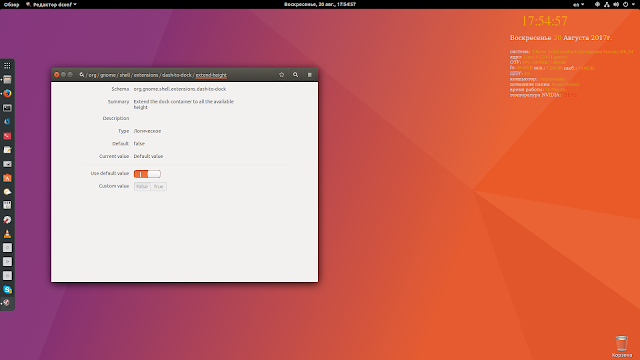Viewport: 640px width, 360px height.
Task: Launch VLC media player from dock
Action: click(x=7, y=234)
